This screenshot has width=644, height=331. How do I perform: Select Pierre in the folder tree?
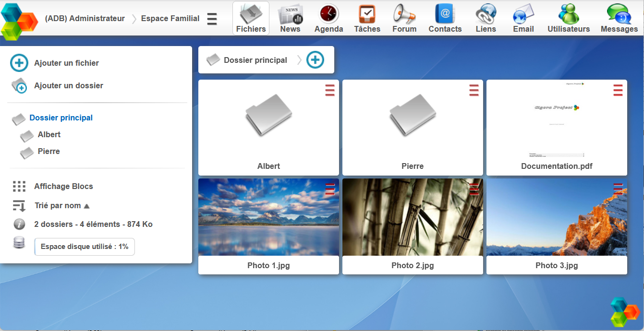[x=49, y=152]
